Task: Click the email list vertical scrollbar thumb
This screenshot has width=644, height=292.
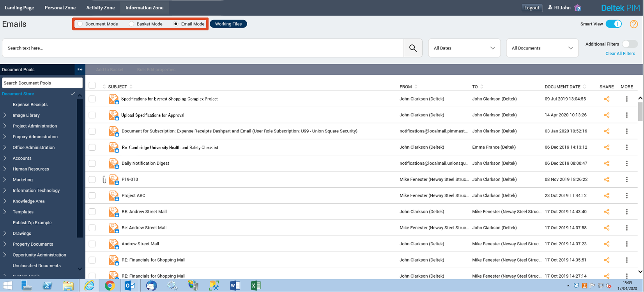Action: tap(640, 112)
